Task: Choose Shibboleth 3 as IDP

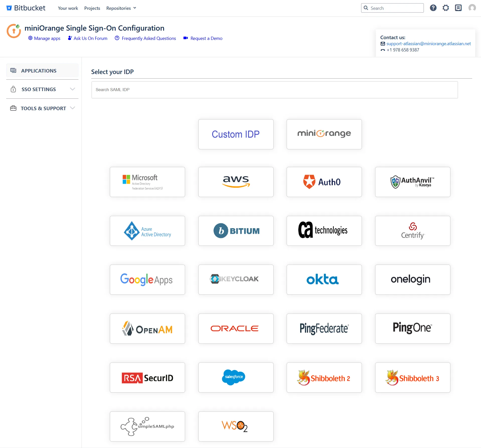Action: 412,377
